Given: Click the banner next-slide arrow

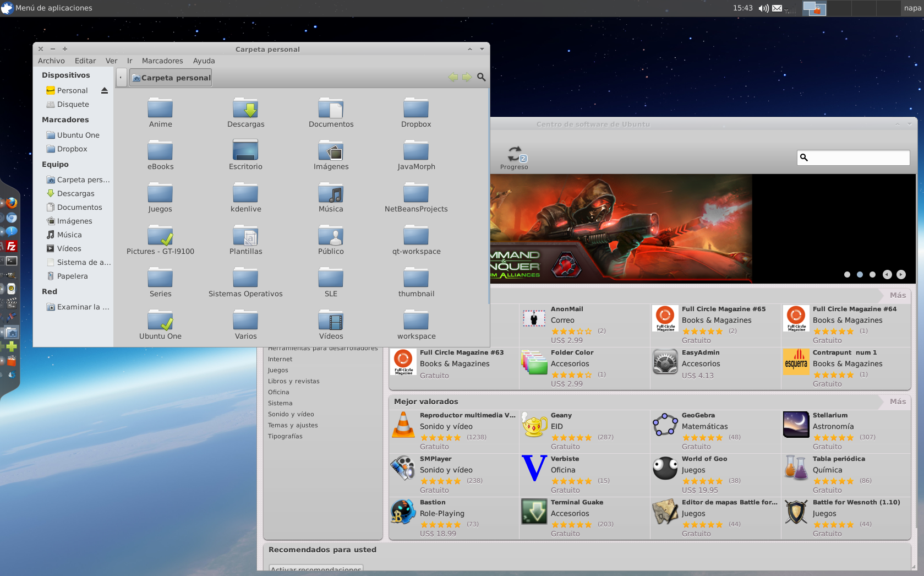Looking at the screenshot, I should 901,274.
